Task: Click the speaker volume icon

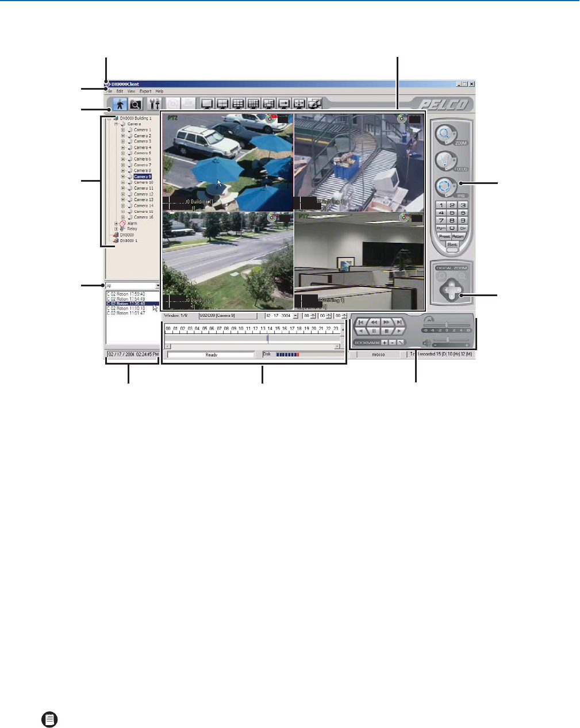Action: [x=427, y=343]
